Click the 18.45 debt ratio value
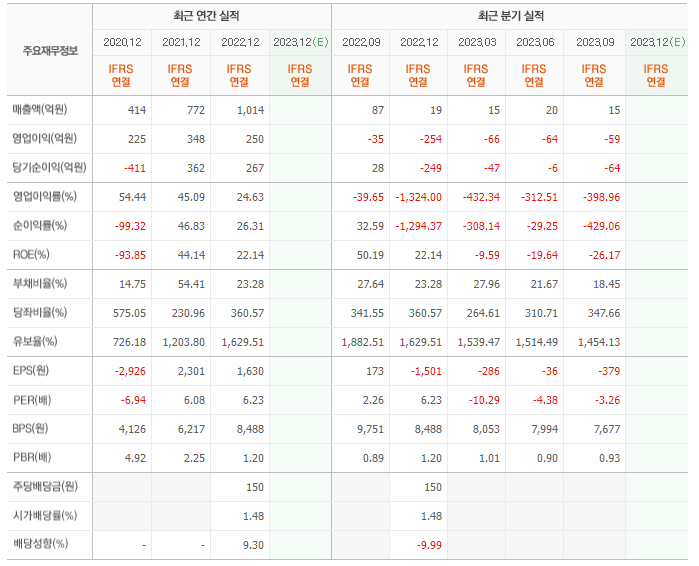This screenshot has height=566, width=699. 606,284
